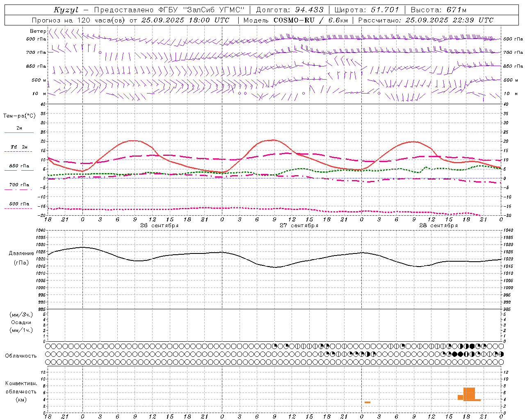Click the Облачность cloud cover label
525x420 pixels.
[21, 356]
